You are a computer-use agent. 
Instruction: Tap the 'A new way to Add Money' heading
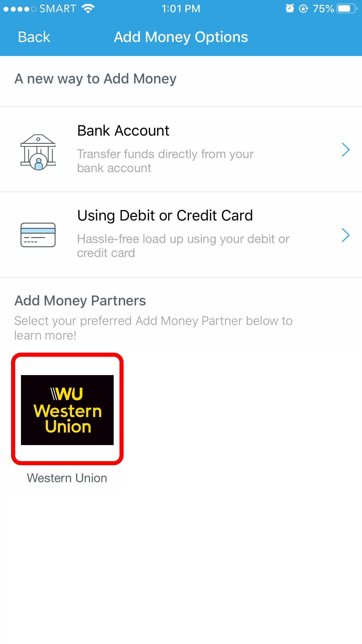[x=96, y=79]
